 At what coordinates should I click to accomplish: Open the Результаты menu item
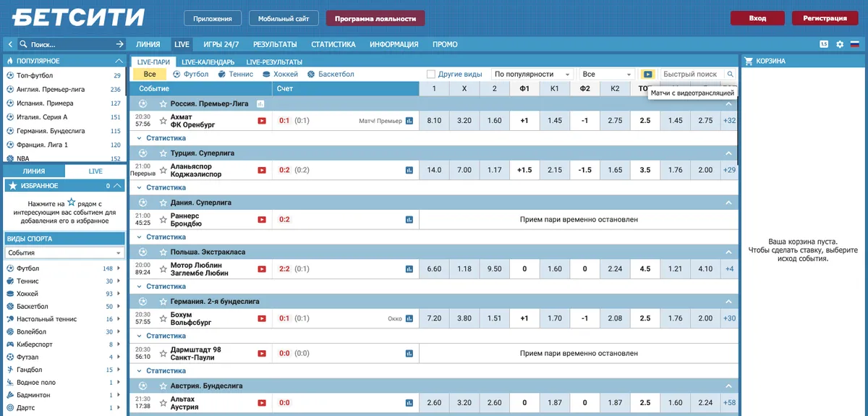click(275, 44)
